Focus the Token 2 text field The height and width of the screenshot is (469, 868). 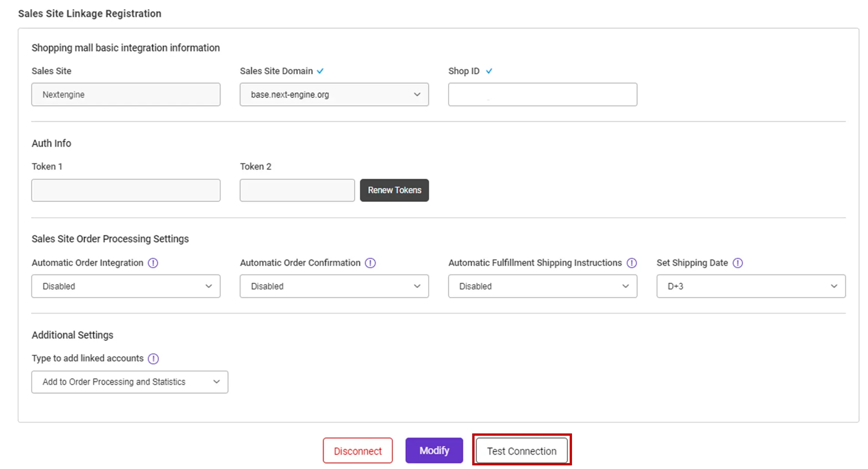click(x=297, y=191)
